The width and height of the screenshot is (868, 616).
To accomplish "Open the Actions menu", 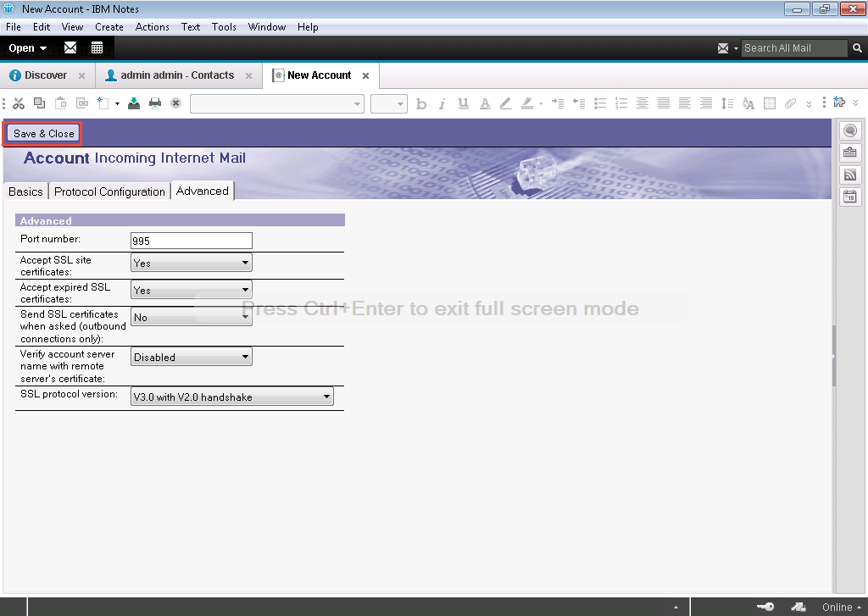I will [x=152, y=27].
